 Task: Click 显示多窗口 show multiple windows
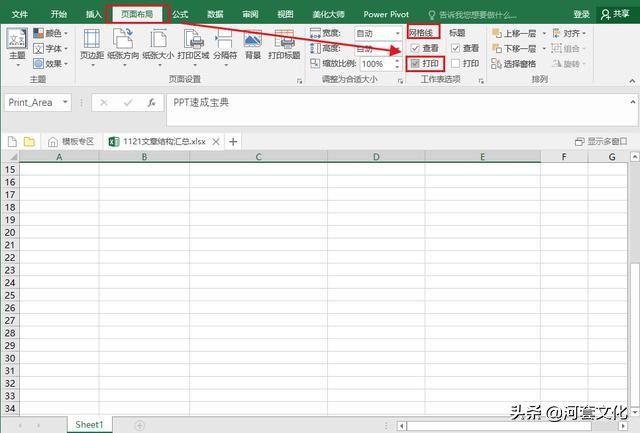pyautogui.click(x=601, y=142)
